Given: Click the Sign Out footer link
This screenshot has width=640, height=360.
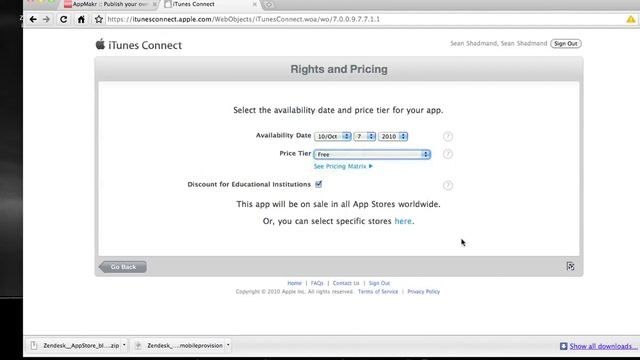Looking at the screenshot, I should pyautogui.click(x=379, y=283).
